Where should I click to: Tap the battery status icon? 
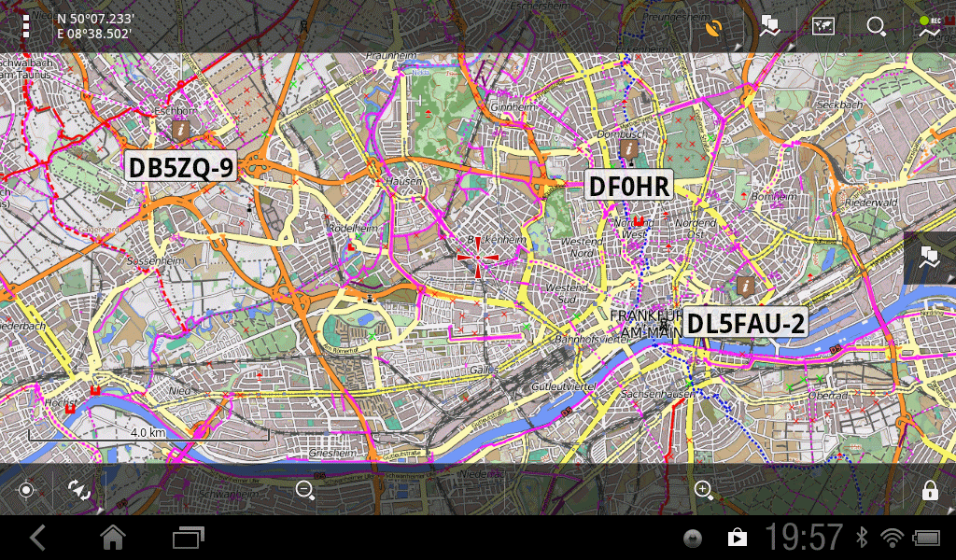(x=926, y=538)
